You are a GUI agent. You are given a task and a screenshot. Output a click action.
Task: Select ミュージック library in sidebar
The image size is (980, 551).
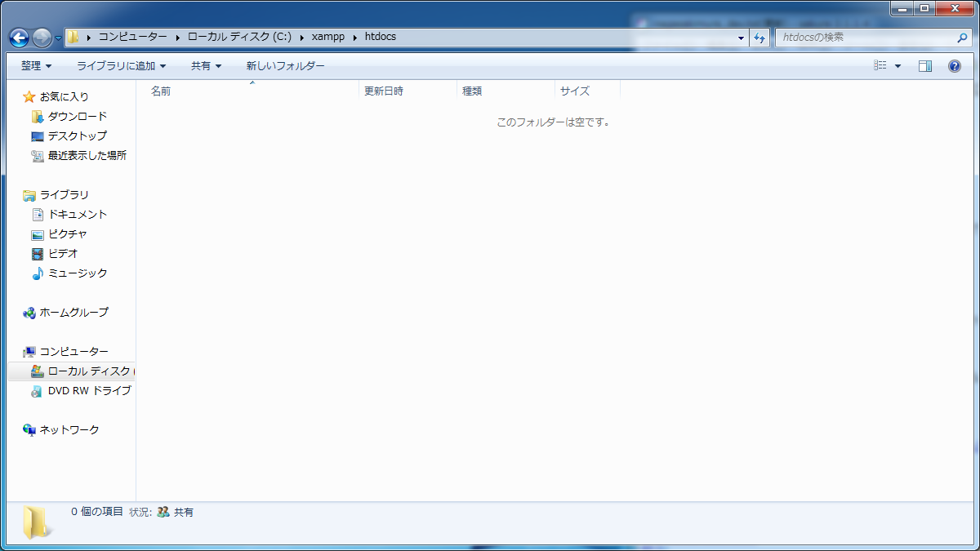(77, 273)
